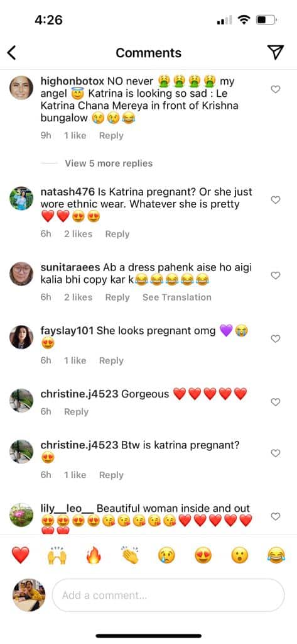Open lily__leo__ username profile link
This screenshot has width=297, height=644.
(x=67, y=508)
